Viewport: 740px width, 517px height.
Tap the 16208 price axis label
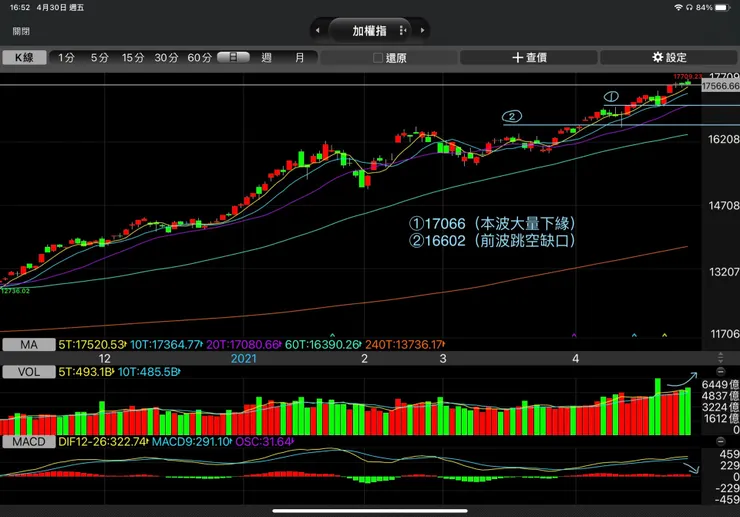coord(723,139)
